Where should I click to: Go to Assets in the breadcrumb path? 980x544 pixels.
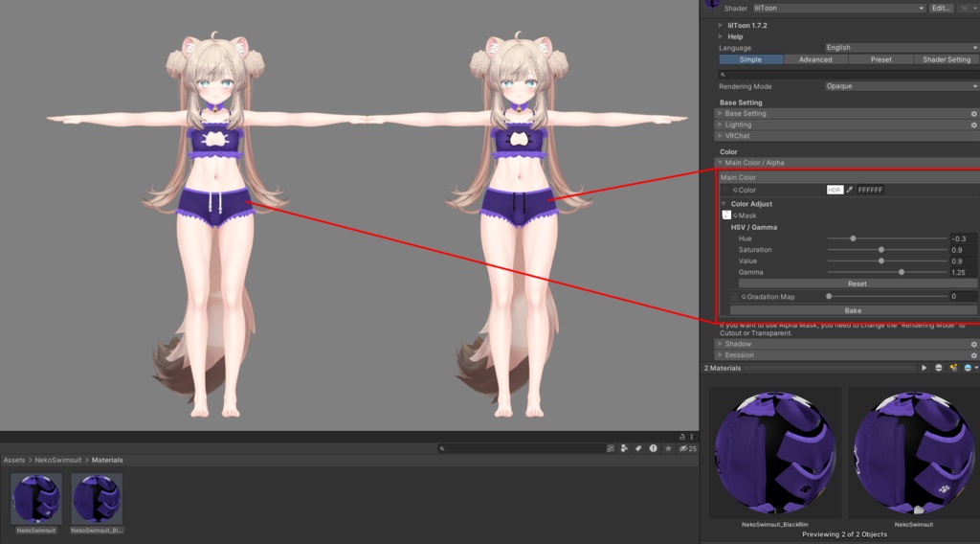coord(13,461)
